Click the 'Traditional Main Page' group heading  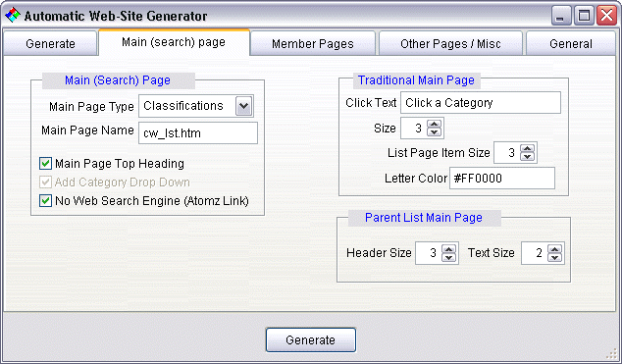pos(416,80)
